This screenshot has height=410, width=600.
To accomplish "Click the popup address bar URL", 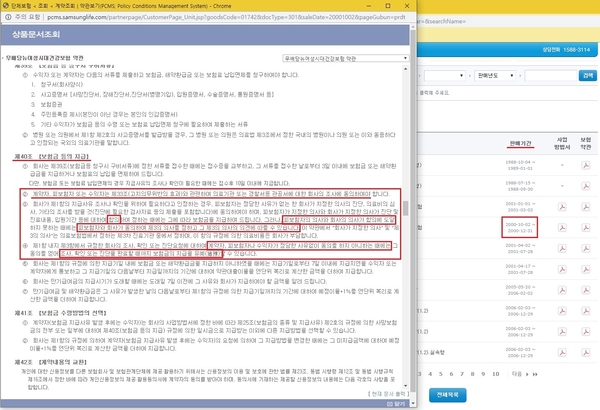I will (226, 17).
